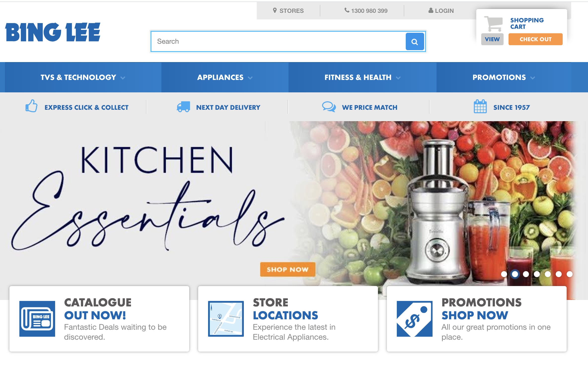Screen dimensions: 588x366
Task: Click the delivery truck icon
Action: coord(184,107)
